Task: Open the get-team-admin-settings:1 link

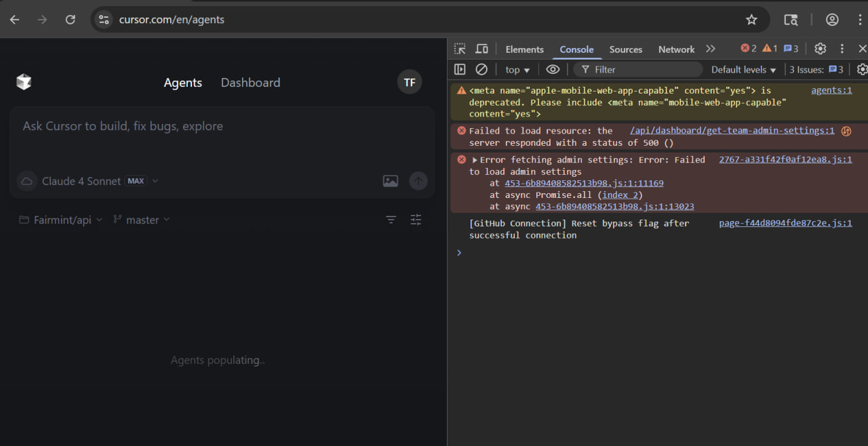Action: 732,130
